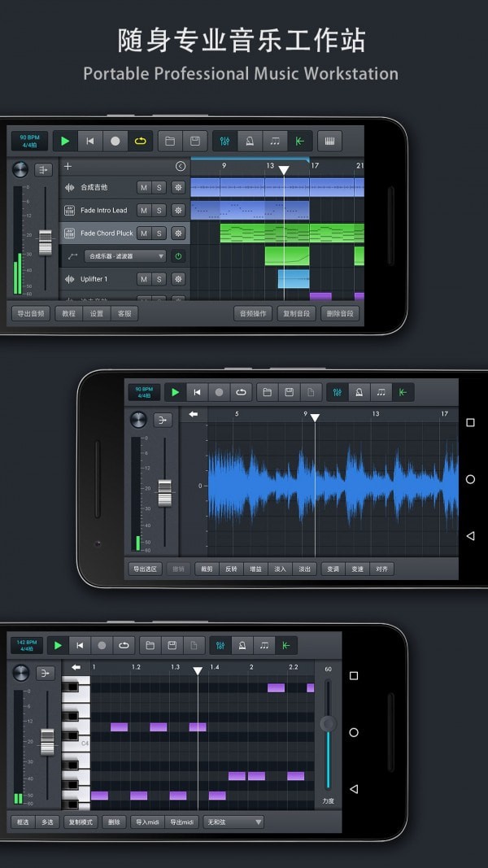Viewport: 488px width, 868px height.
Task: Open project folder icon in track editor screen
Action: 170,142
